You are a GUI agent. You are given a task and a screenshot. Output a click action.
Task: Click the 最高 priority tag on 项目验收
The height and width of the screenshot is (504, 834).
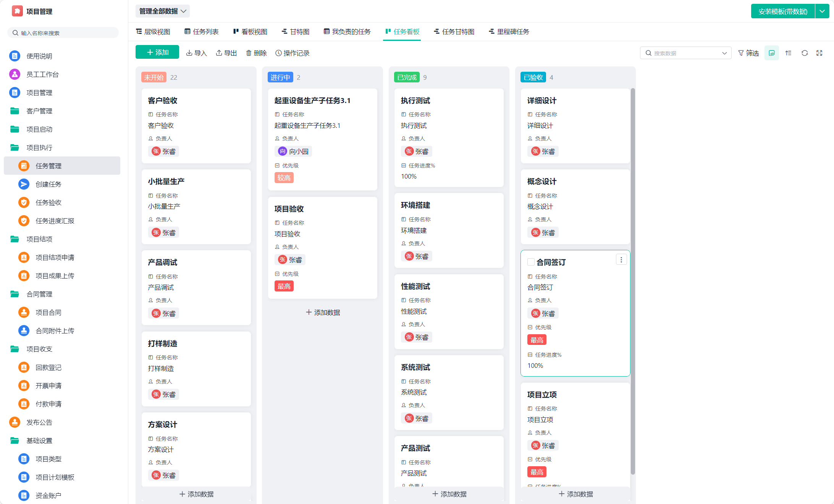[284, 286]
